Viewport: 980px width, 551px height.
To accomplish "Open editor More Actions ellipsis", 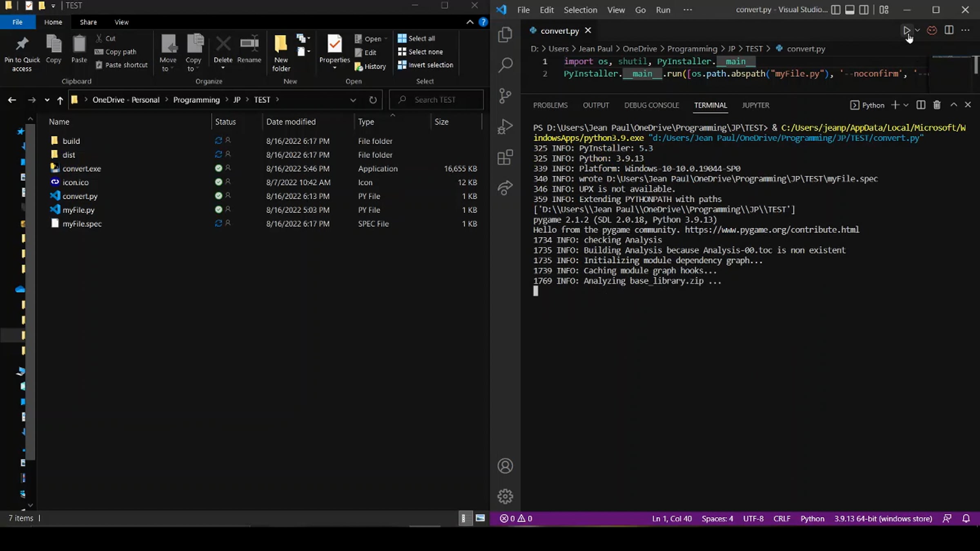I will coord(965,30).
